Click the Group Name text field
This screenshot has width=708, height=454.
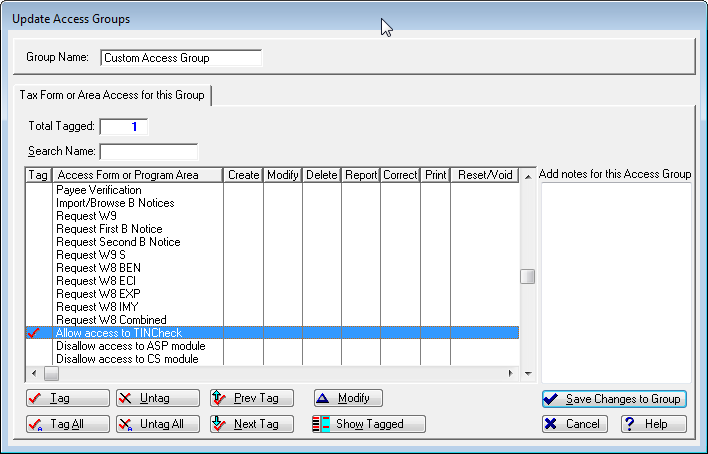[x=180, y=58]
